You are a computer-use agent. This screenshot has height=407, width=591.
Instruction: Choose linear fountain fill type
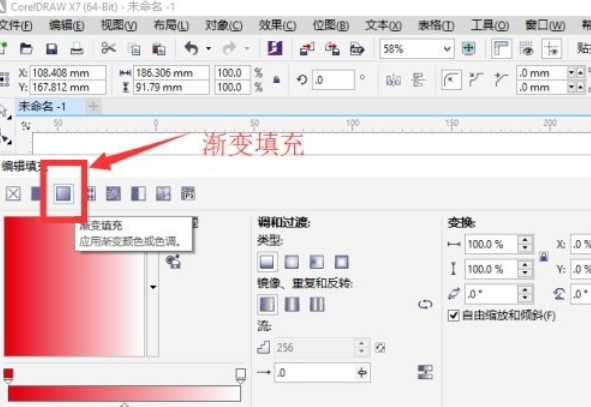click(267, 262)
